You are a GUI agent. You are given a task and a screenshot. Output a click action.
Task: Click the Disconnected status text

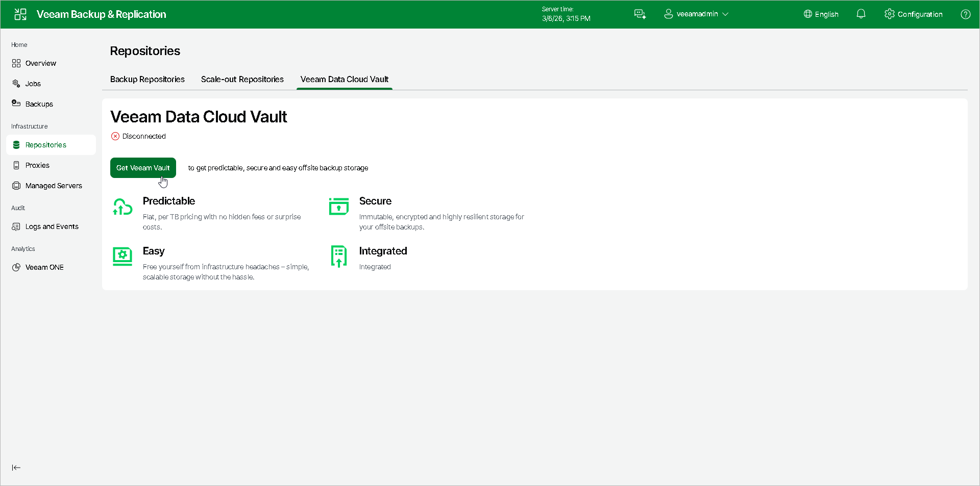click(x=144, y=136)
